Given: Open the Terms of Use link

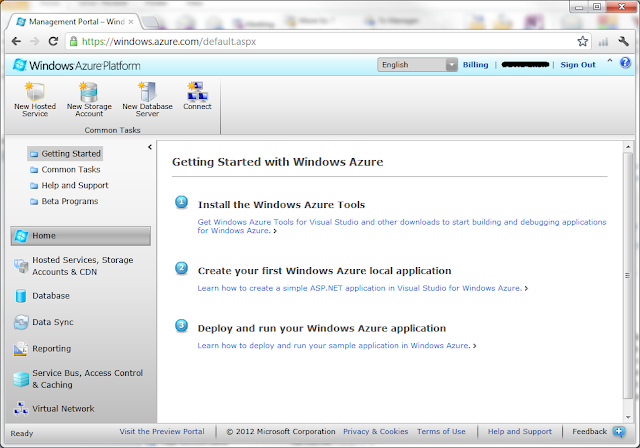Looking at the screenshot, I should click(x=441, y=431).
